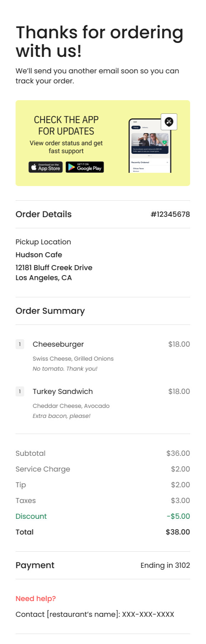Open the 'Need help?' link
Viewport: 206px width, 644px height.
pyautogui.click(x=35, y=598)
